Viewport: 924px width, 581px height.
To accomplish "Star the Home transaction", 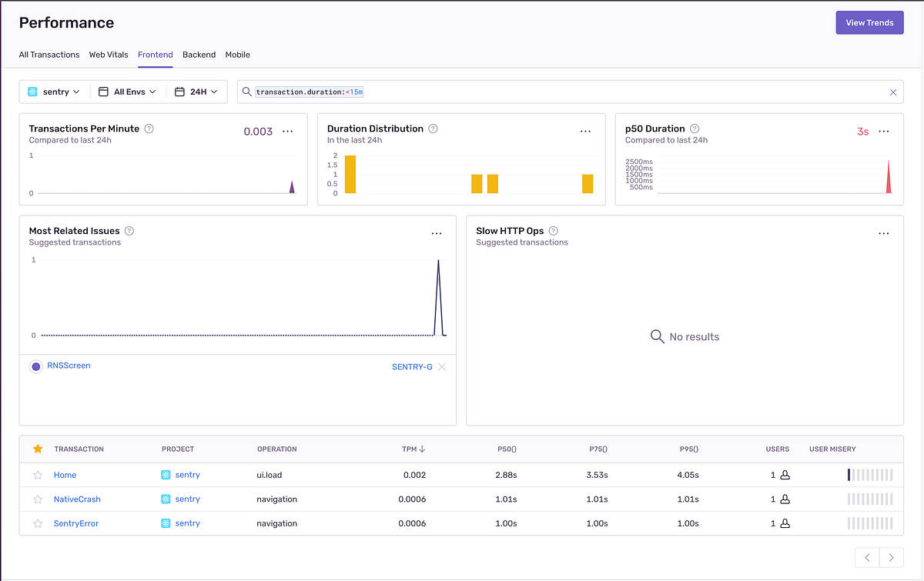I will (x=38, y=475).
